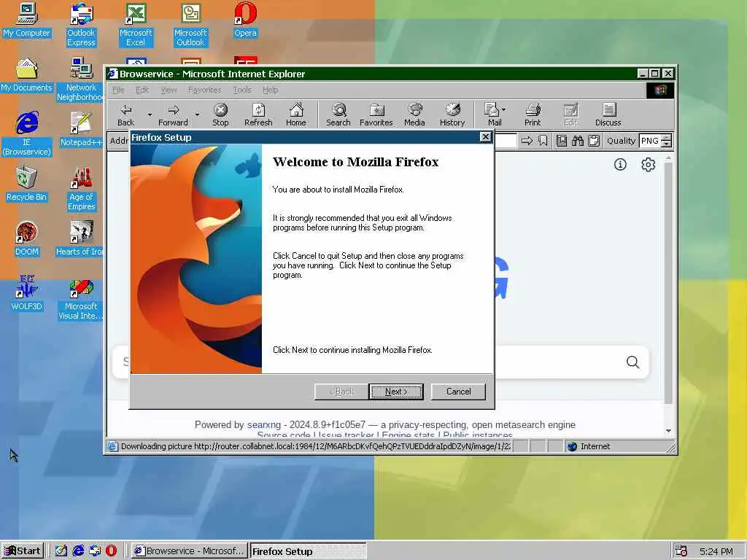Click the searxng link in the page footer
The width and height of the screenshot is (747, 560).
pos(264,425)
